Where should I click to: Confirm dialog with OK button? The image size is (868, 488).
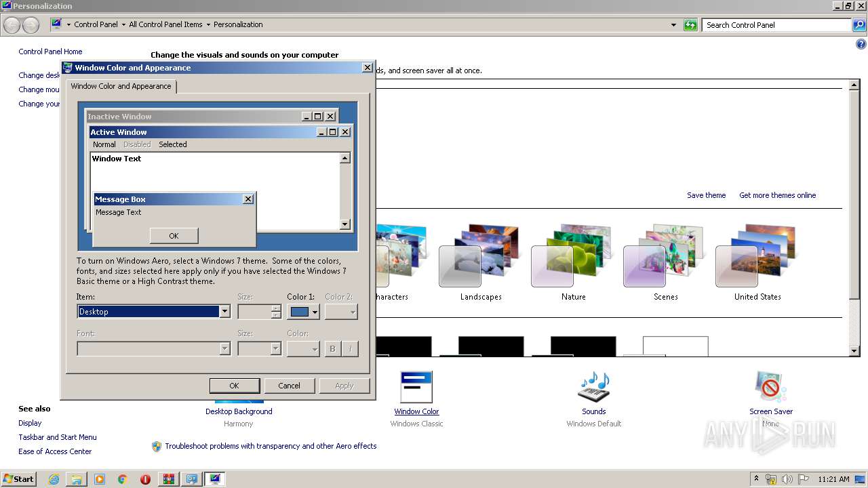(234, 386)
